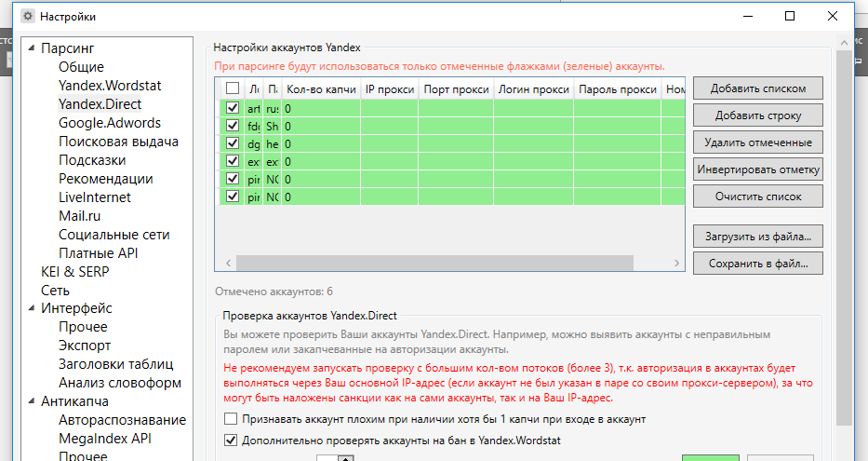Uncheck the fifth account row, first 'pir'
This screenshot has height=461, width=868.
click(x=233, y=179)
